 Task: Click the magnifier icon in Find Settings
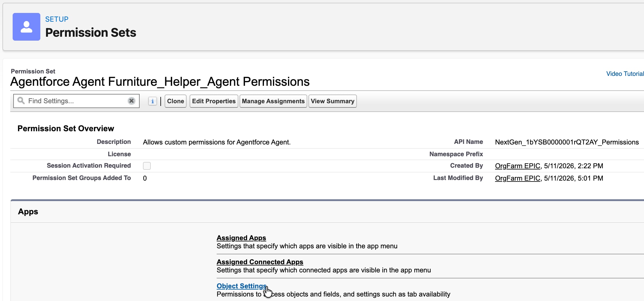21,101
